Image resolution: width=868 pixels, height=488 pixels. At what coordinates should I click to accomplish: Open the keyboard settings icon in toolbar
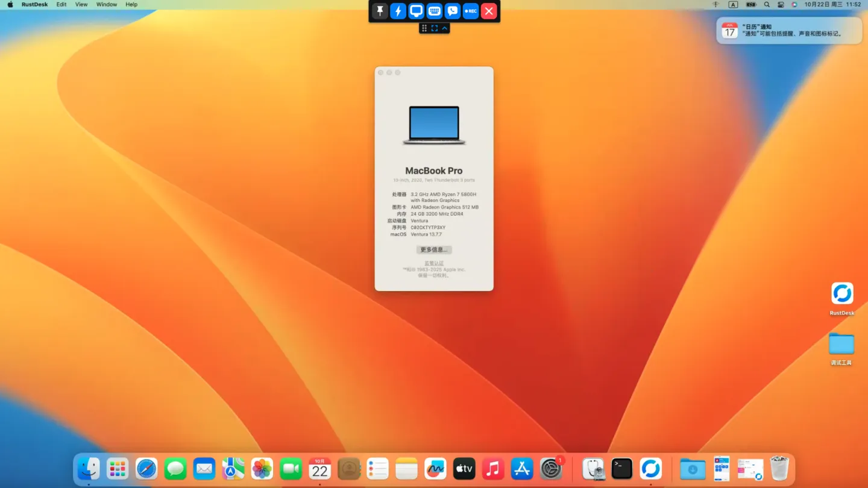pyautogui.click(x=434, y=11)
